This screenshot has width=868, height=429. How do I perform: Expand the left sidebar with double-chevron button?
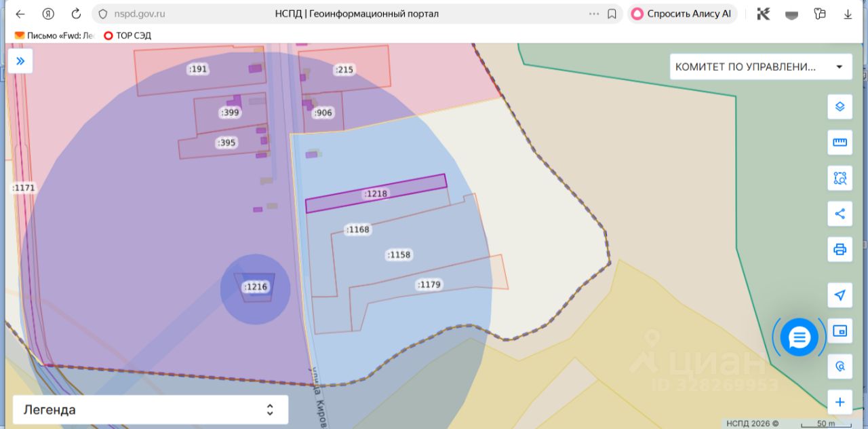20,61
